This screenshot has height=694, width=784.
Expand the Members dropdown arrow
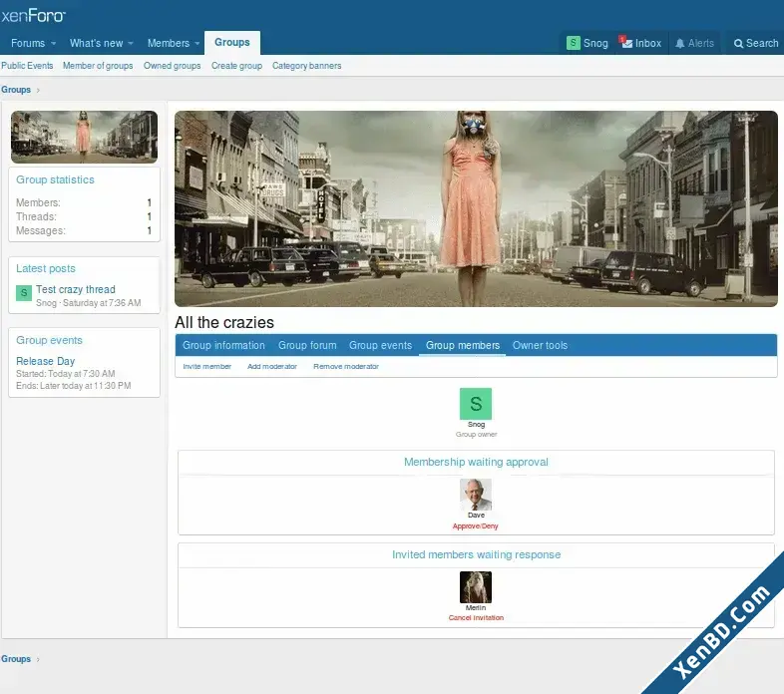197,44
